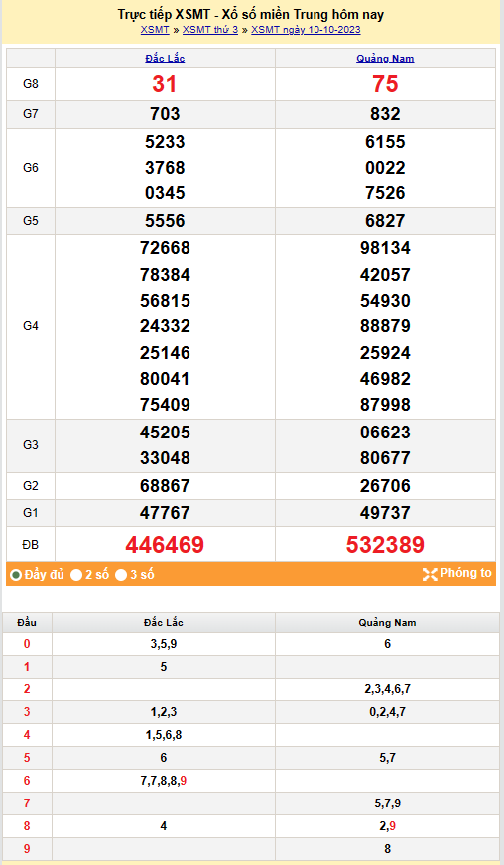The image size is (504, 865).
Task: Click the red head digit 9
Action: (x=27, y=849)
